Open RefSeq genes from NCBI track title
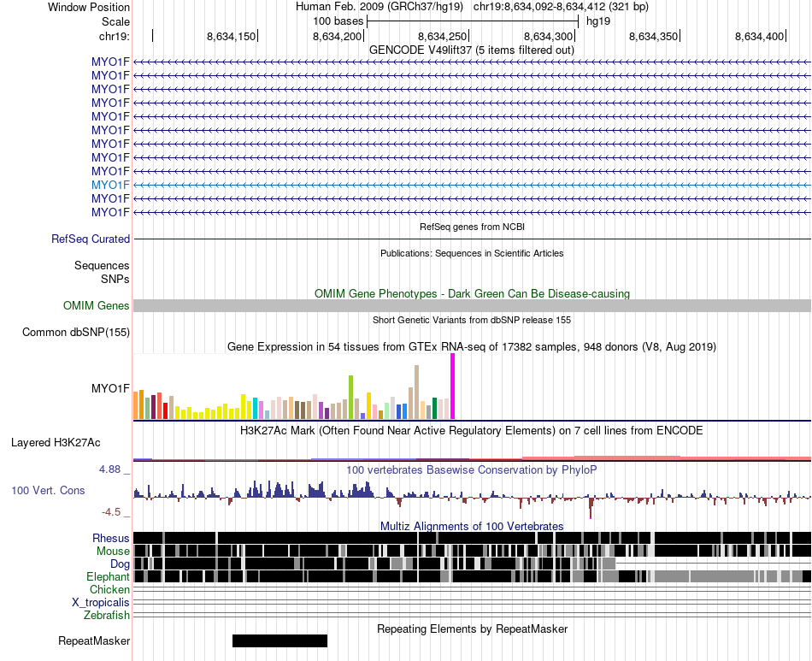The width and height of the screenshot is (812, 661). (472, 227)
